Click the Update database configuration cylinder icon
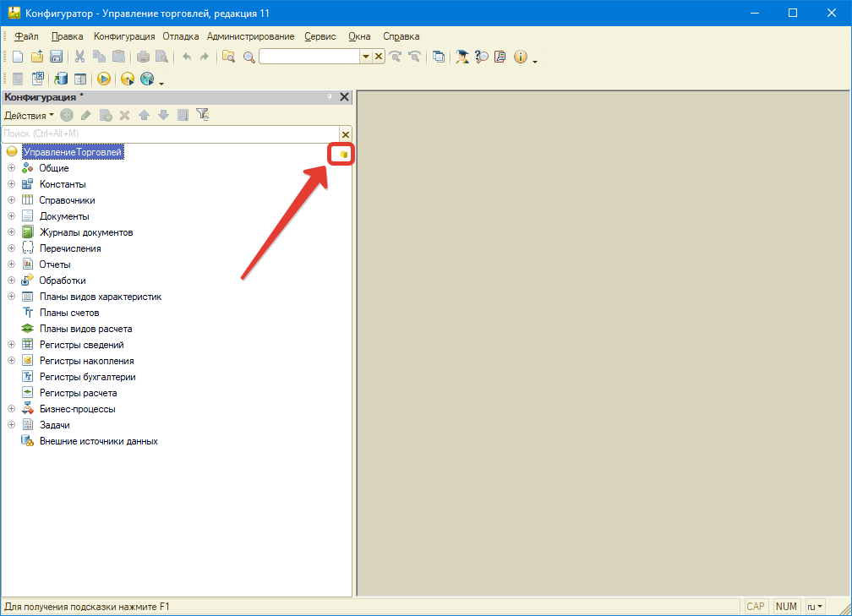The width and height of the screenshot is (852, 616). point(61,79)
